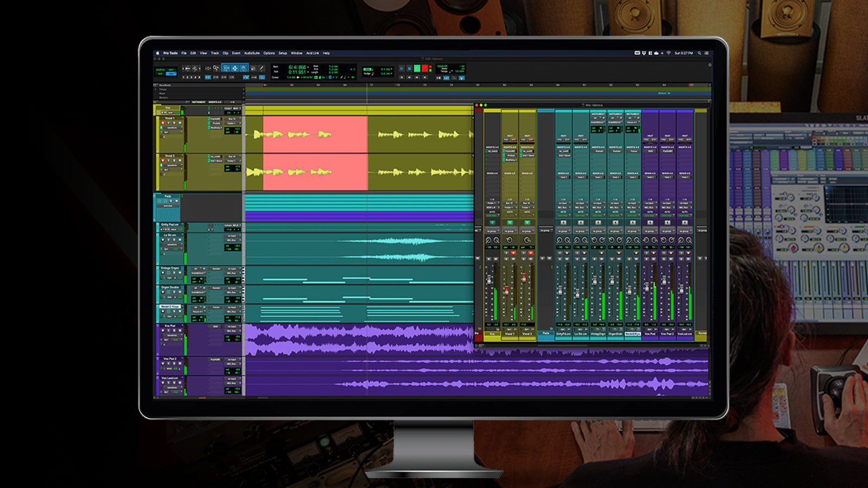This screenshot has height=488, width=868.
Task: Click the main counter display
Action: pos(297,67)
